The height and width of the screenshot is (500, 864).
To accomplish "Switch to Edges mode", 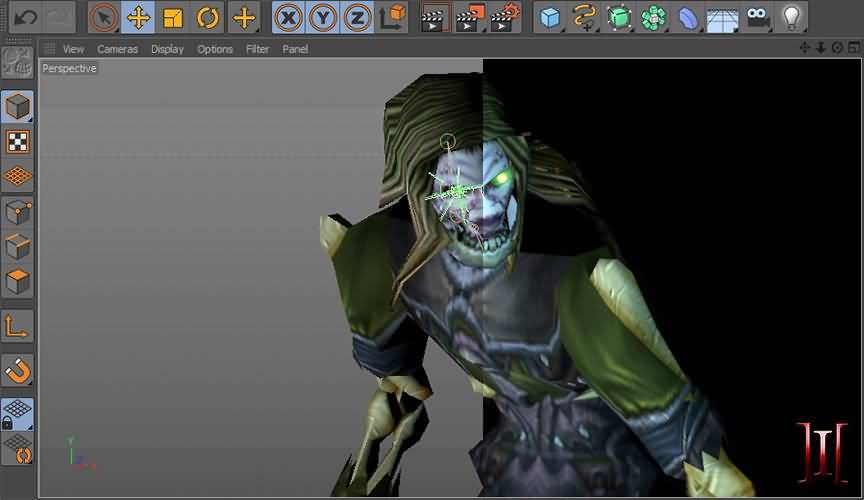I will tap(17, 247).
